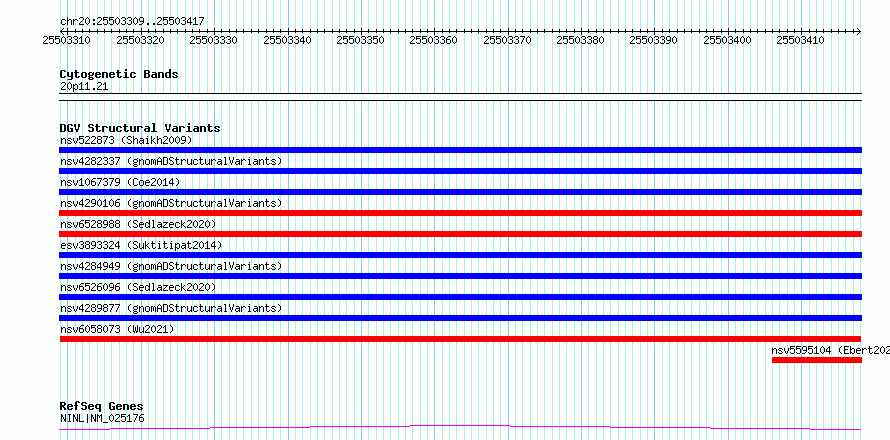
Task: Click the chr20:25503309..25503417 region label
Action: coord(132,21)
